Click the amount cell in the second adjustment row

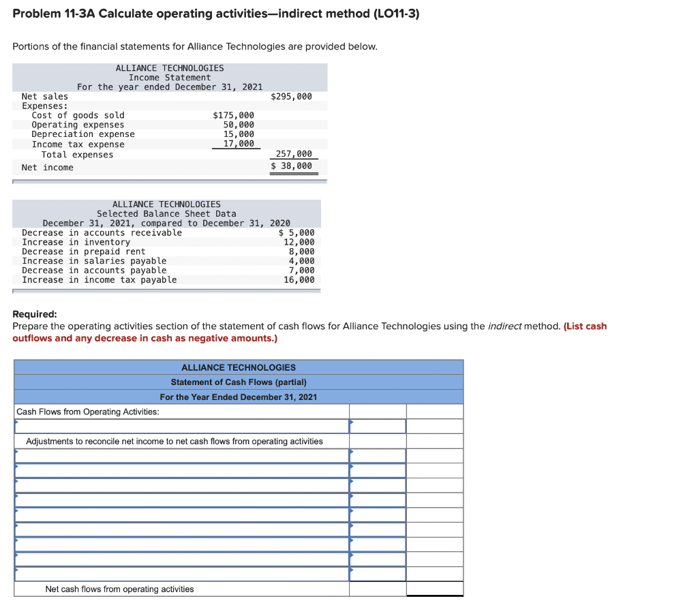pos(377,470)
